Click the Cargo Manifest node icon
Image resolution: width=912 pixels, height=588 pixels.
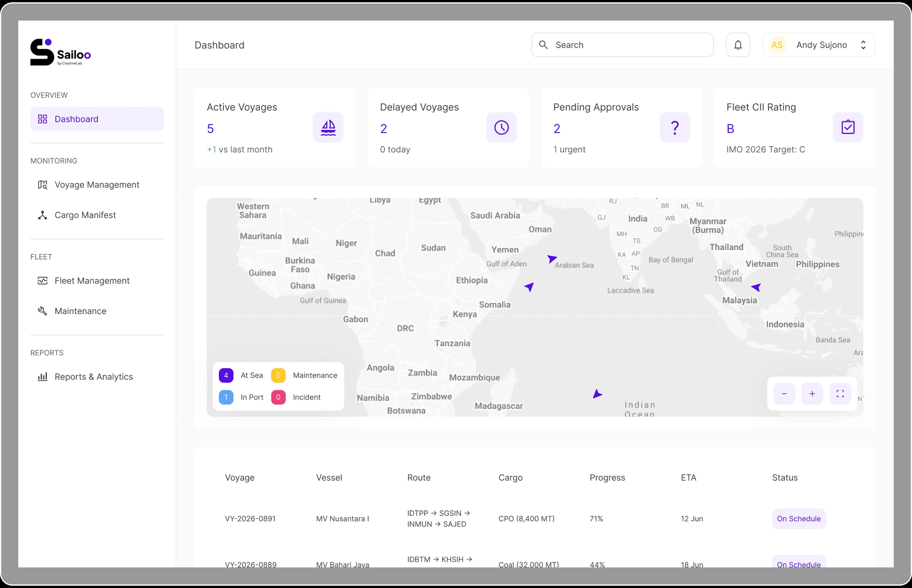pyautogui.click(x=42, y=215)
